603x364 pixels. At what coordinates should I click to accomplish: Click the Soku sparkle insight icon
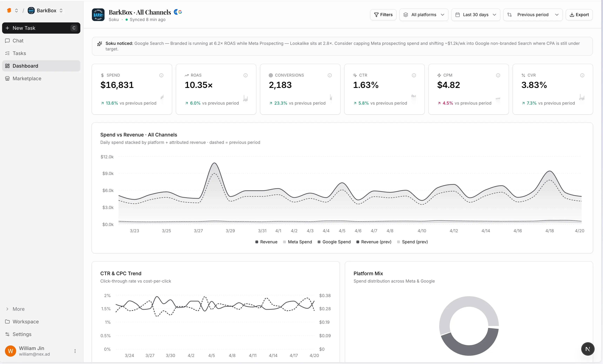pyautogui.click(x=100, y=44)
